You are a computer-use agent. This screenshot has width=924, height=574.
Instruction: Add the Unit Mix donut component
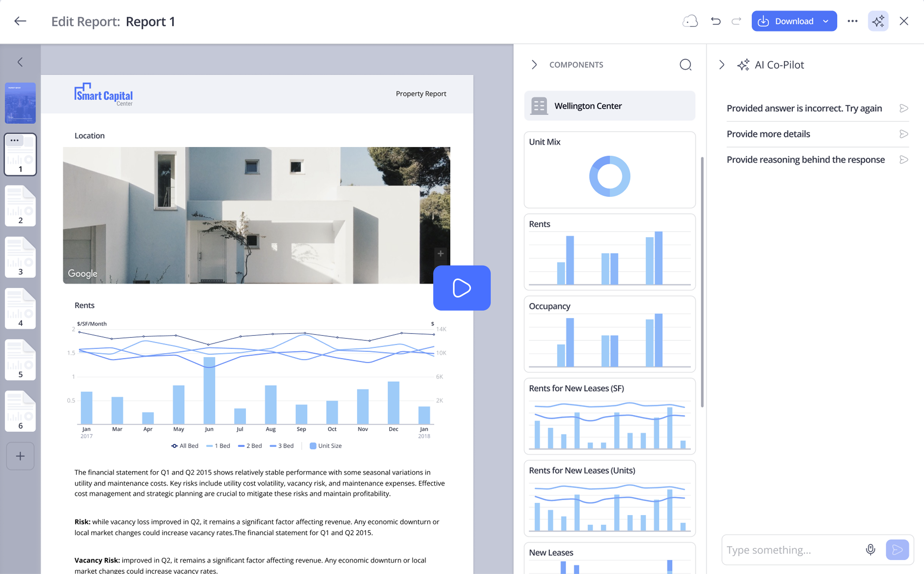pyautogui.click(x=609, y=170)
